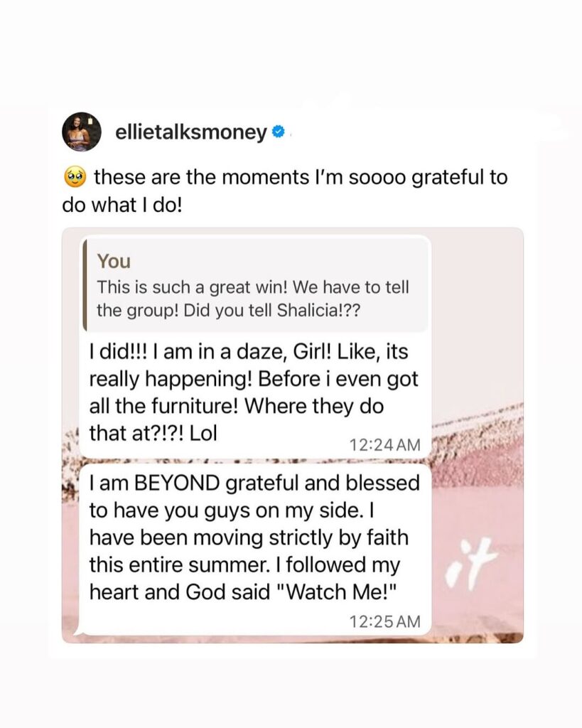Screen dimensions: 582x728
Task: Click the brown quote bar beside 'You'
Action: click(x=85, y=285)
